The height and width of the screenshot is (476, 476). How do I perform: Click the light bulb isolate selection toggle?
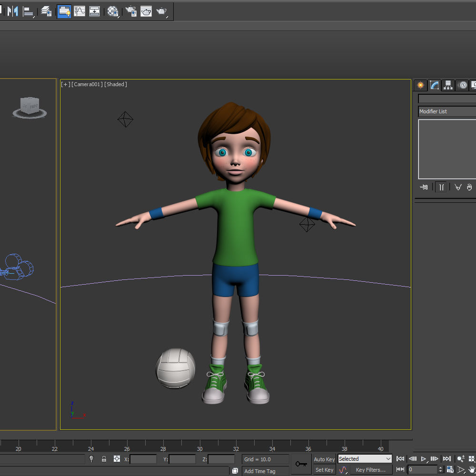pos(91,459)
